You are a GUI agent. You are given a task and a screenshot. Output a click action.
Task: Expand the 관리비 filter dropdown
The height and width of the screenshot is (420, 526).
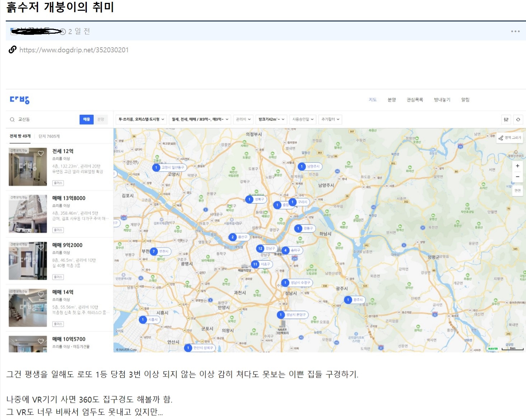[243, 119]
